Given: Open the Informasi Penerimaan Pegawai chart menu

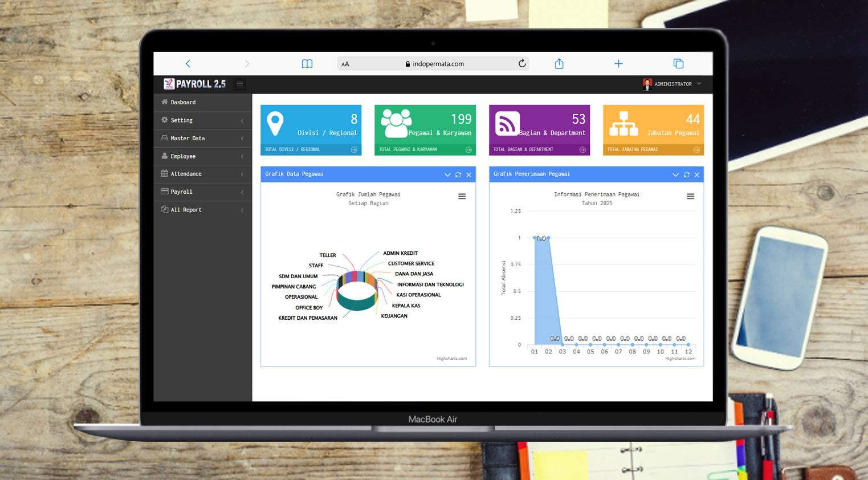Looking at the screenshot, I should 690,197.
